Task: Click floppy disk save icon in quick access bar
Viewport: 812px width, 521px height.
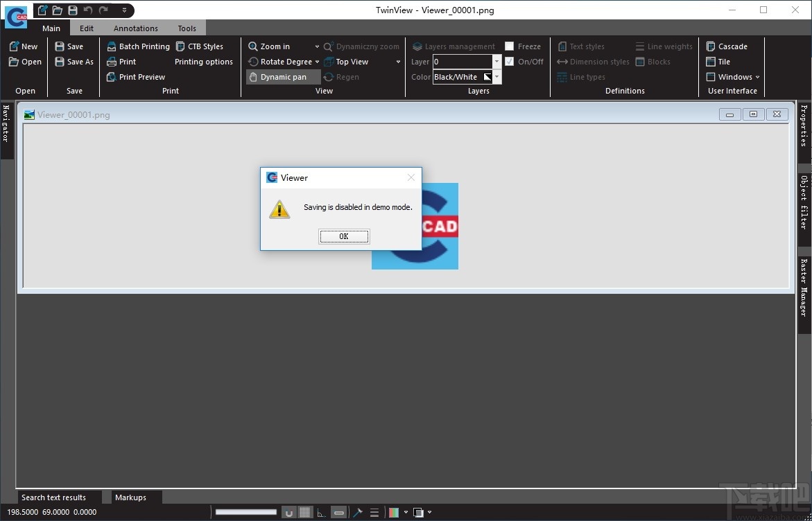Action: tap(73, 10)
